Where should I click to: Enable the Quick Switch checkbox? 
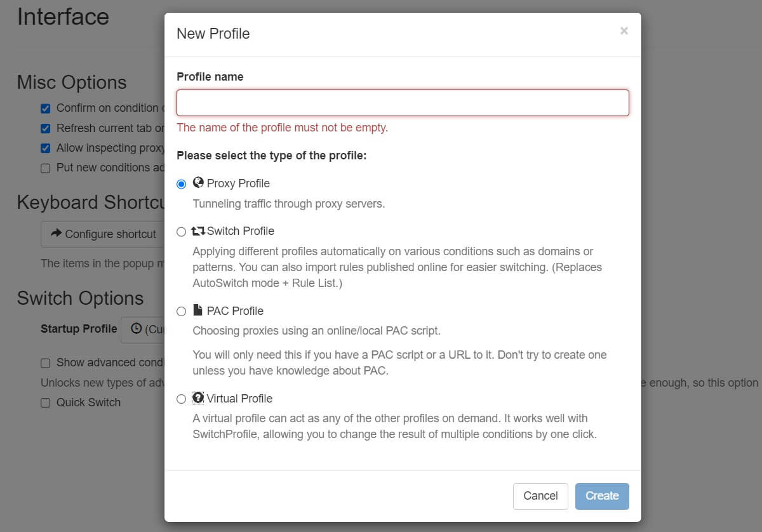pos(46,402)
